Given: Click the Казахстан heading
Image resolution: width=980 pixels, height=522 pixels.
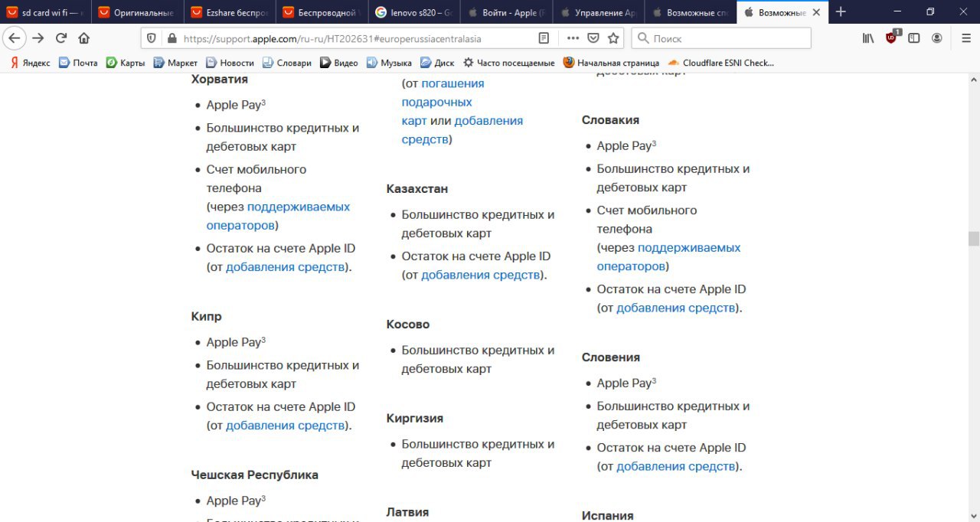Looking at the screenshot, I should [x=417, y=188].
